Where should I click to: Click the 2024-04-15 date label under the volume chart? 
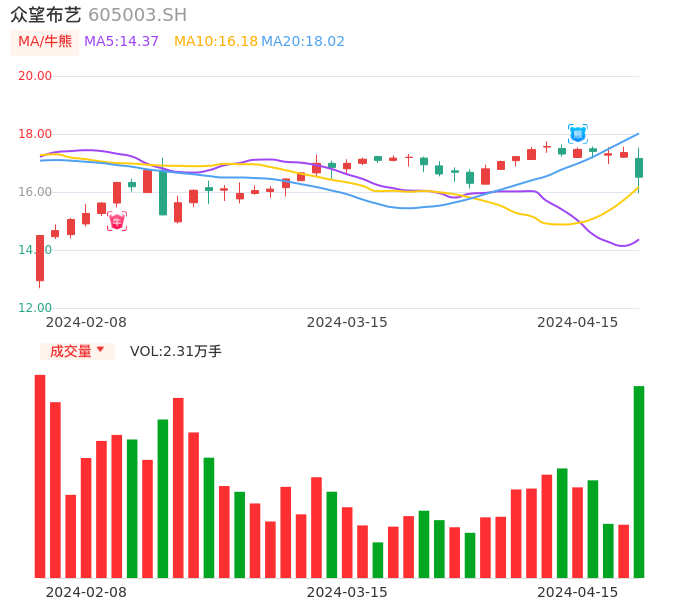coord(578,592)
